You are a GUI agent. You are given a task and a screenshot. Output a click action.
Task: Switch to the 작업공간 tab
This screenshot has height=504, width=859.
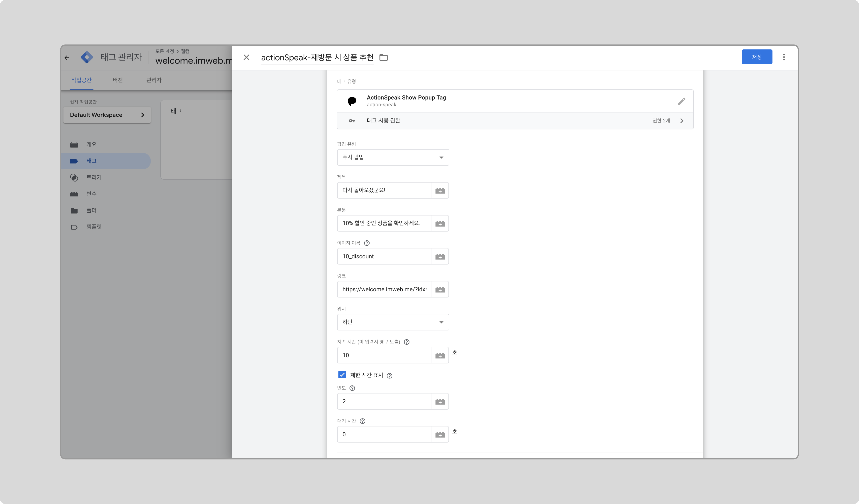tap(81, 80)
